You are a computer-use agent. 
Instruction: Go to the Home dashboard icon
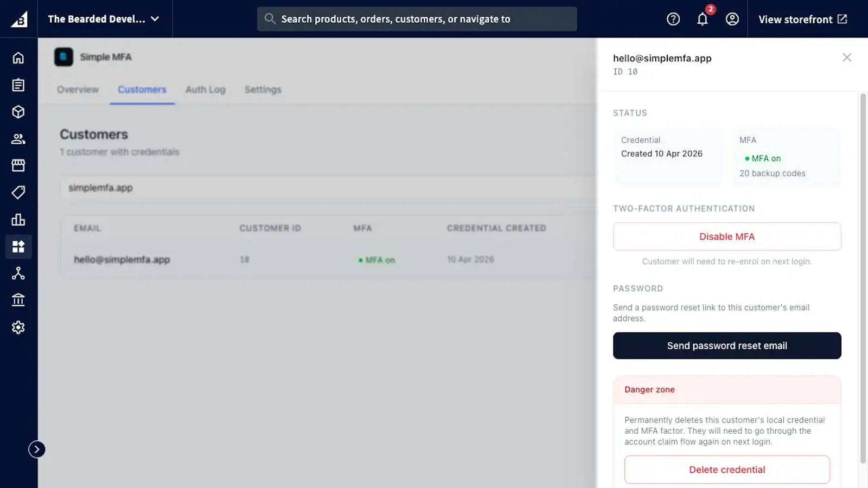click(x=18, y=57)
